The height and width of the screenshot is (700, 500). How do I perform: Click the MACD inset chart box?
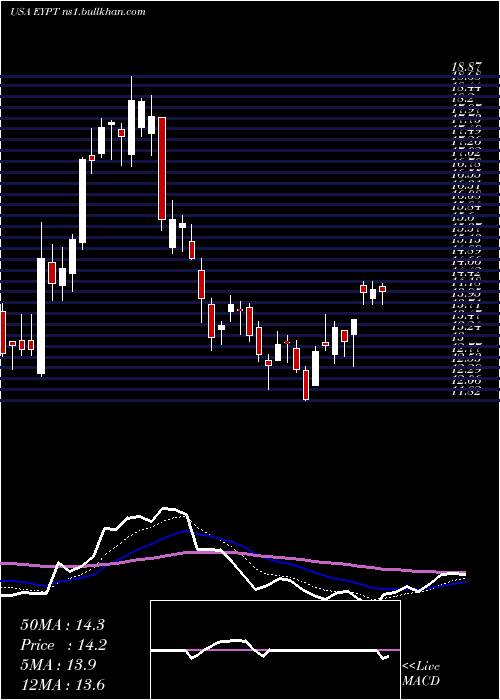[275, 650]
